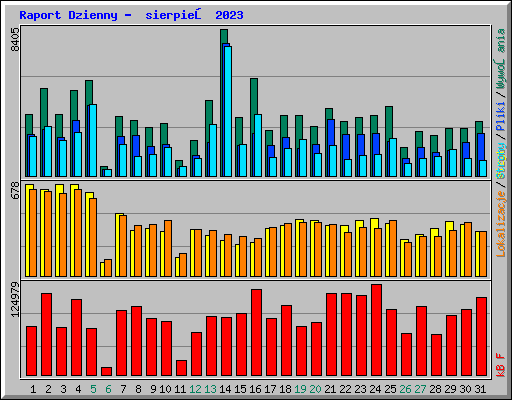Select the red kB bar for day 11
Viewport: 512px width, 400px height.
181,368
